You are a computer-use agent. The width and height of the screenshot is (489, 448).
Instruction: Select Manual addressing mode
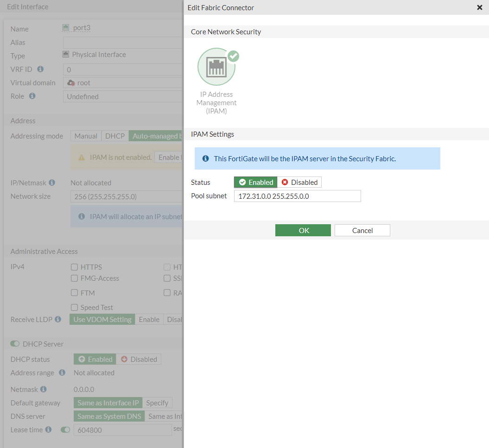pos(86,136)
